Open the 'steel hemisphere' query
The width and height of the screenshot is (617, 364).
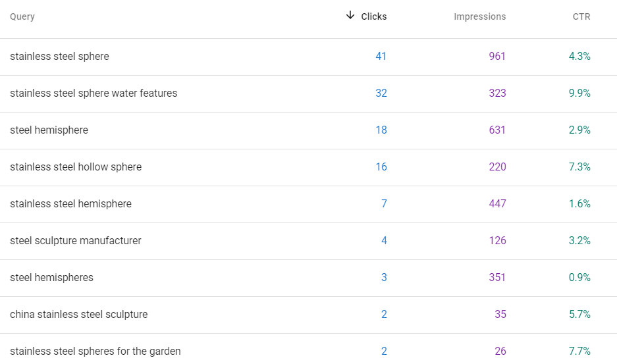click(49, 130)
